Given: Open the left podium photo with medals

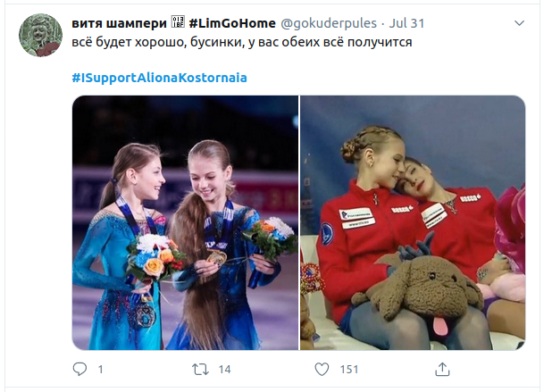Looking at the screenshot, I should point(185,222).
